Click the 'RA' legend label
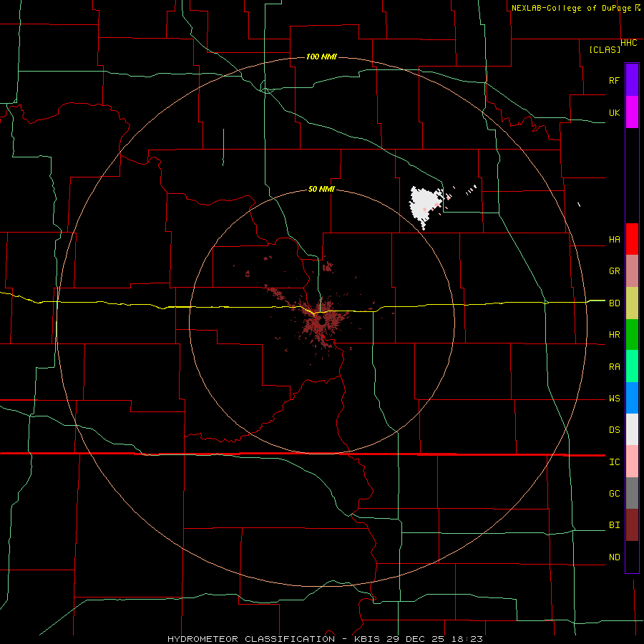 tap(614, 367)
